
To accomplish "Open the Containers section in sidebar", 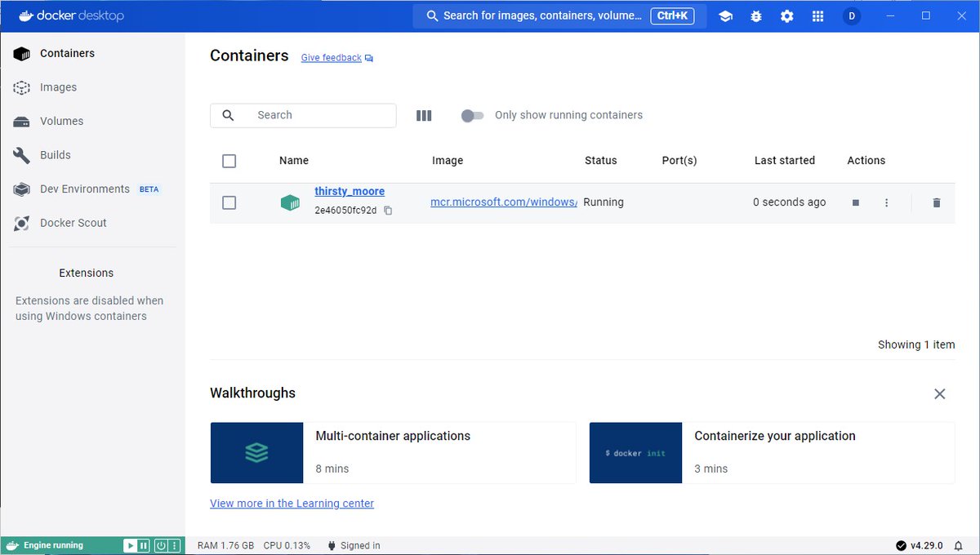I will pos(92,53).
